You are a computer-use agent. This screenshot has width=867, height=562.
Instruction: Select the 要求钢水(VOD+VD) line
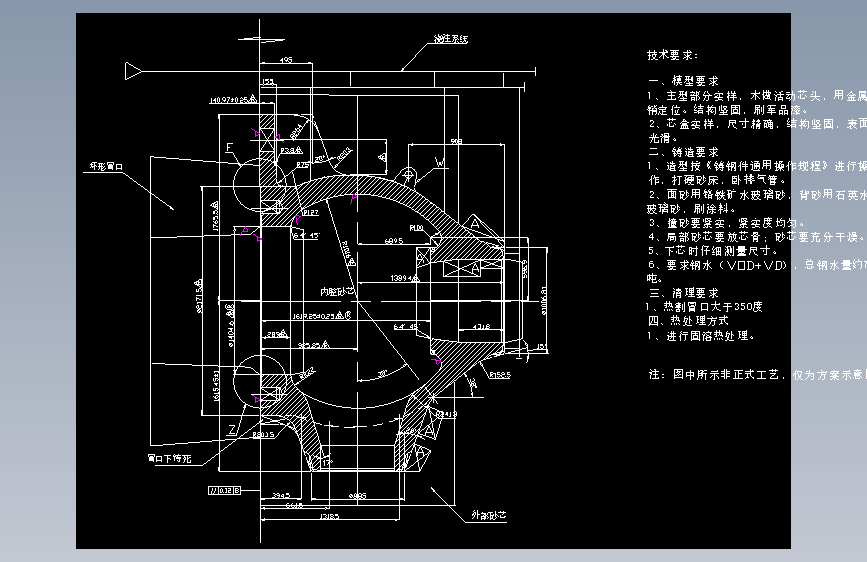point(758,265)
